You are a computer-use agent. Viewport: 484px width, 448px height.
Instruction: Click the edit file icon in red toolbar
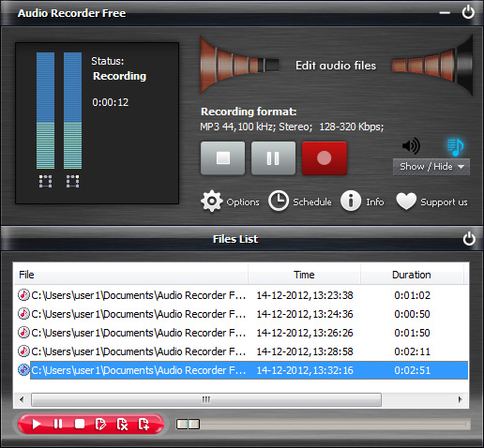(x=100, y=424)
